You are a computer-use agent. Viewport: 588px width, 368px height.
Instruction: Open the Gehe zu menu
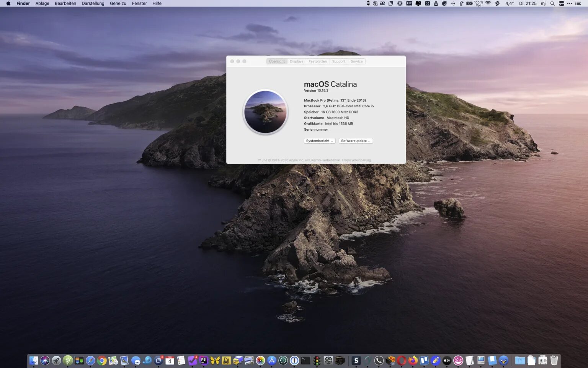tap(118, 3)
